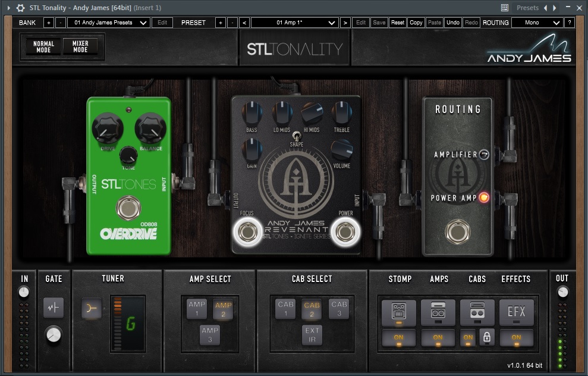Open help with question mark button
588x376 pixels.
(x=569, y=23)
